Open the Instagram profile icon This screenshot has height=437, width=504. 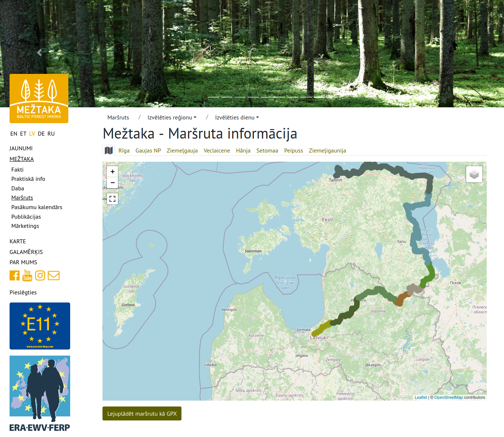tap(40, 275)
